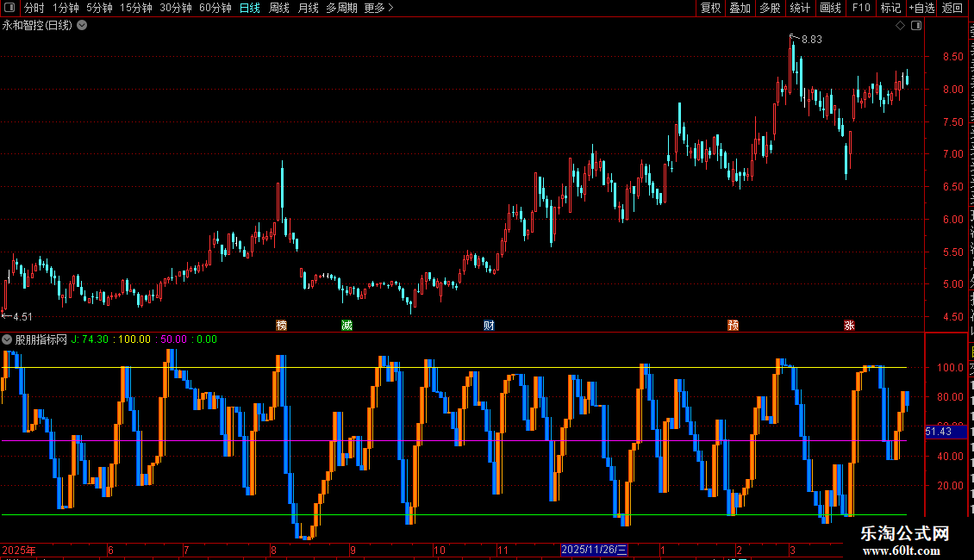Click the 50.00 indicator value in magenta
The width and height of the screenshot is (974, 560).
click(x=173, y=339)
